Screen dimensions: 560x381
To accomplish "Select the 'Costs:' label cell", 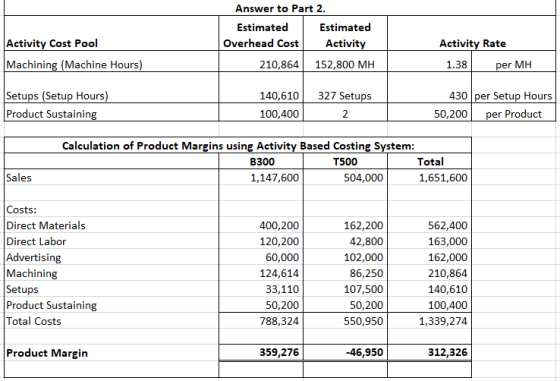I will [x=111, y=209].
